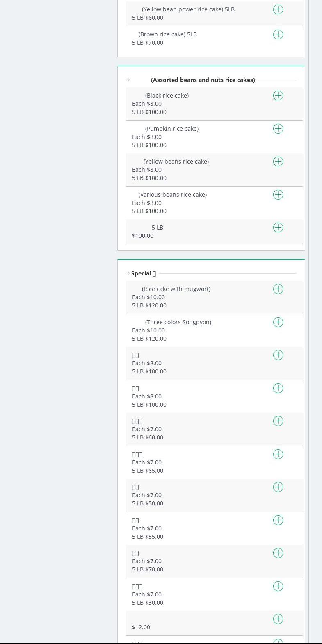Click plus for the 5 LB $55.00 item
322x644 pixels.
278,520
